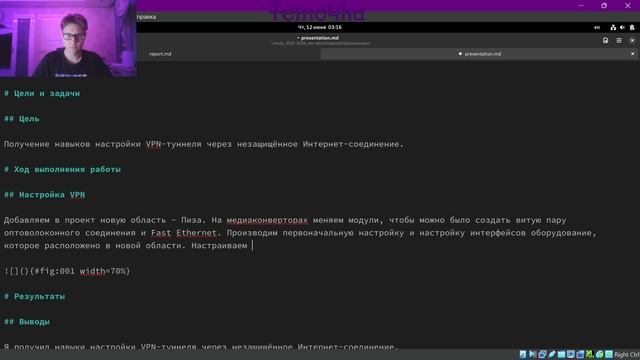Minimize the outer purple window
This screenshot has width=640, height=360.
tap(581, 6)
